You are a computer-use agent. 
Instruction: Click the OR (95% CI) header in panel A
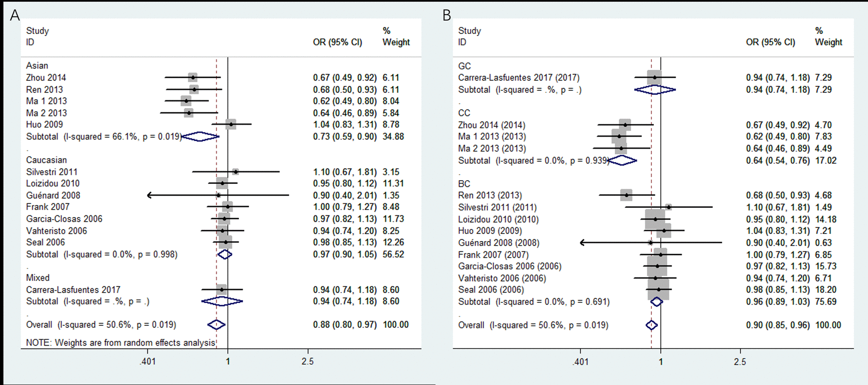337,42
